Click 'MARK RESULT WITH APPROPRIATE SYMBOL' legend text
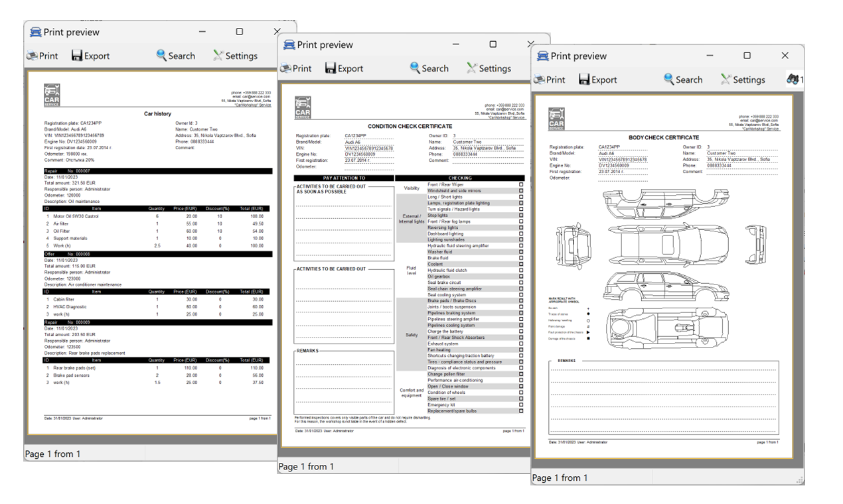Image resolution: width=843 pixels, height=504 pixels. [563, 301]
